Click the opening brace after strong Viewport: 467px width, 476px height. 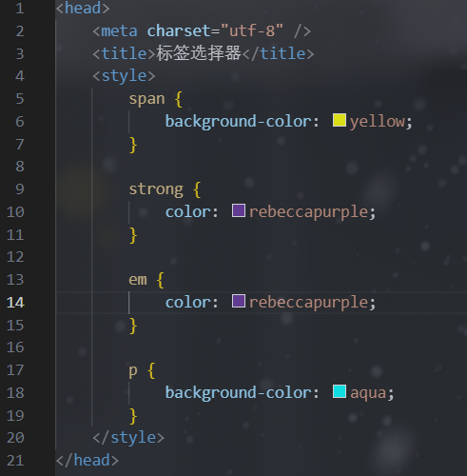pos(197,189)
